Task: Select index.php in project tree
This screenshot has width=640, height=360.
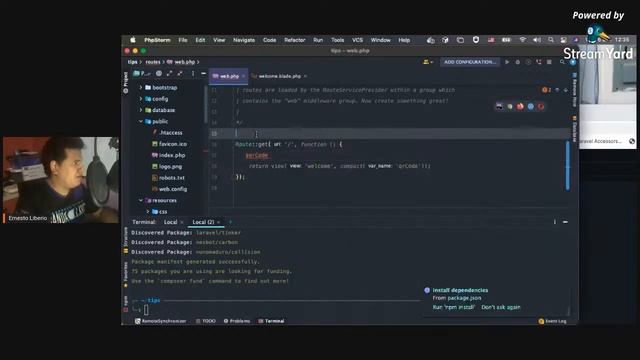Action: tap(168, 155)
